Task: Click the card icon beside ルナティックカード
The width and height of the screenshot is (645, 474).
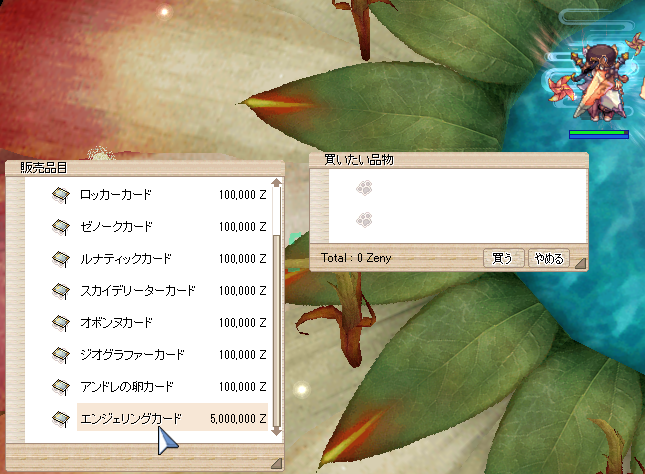Action: tap(61, 259)
